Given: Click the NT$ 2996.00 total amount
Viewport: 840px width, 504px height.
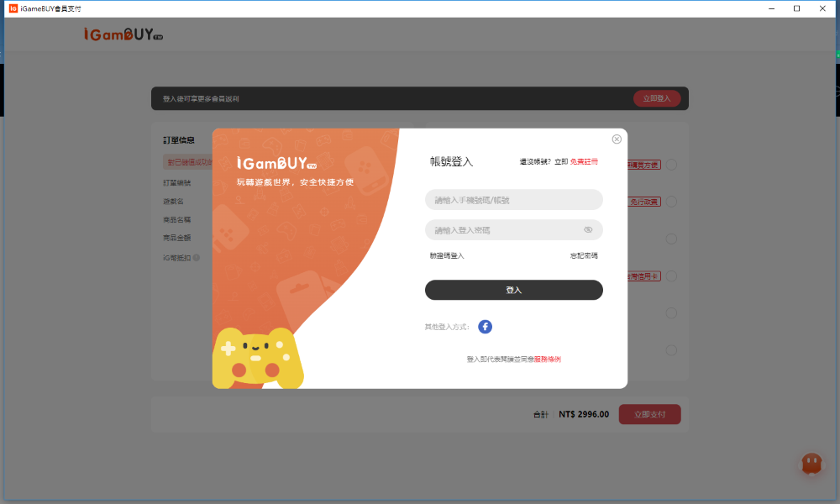Looking at the screenshot, I should [584, 415].
